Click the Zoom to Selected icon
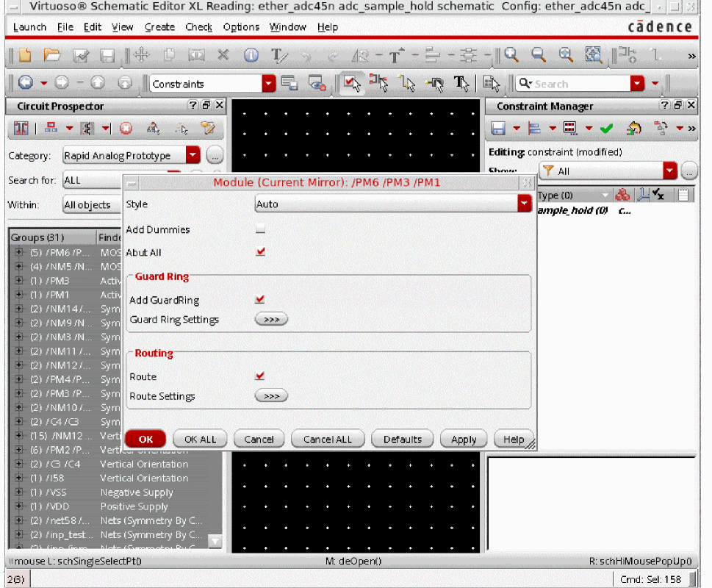Viewport: 712px width, 588px height. point(593,55)
